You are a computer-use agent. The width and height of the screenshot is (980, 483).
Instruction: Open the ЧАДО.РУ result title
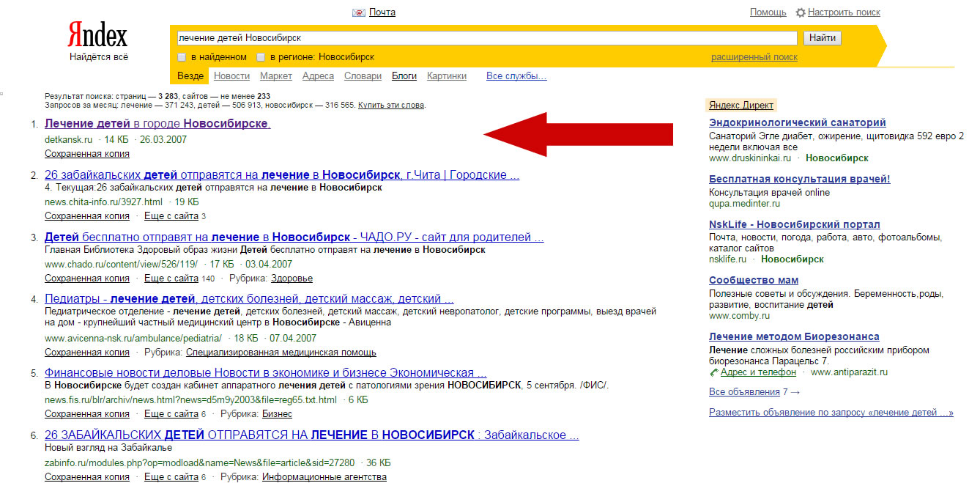[294, 237]
